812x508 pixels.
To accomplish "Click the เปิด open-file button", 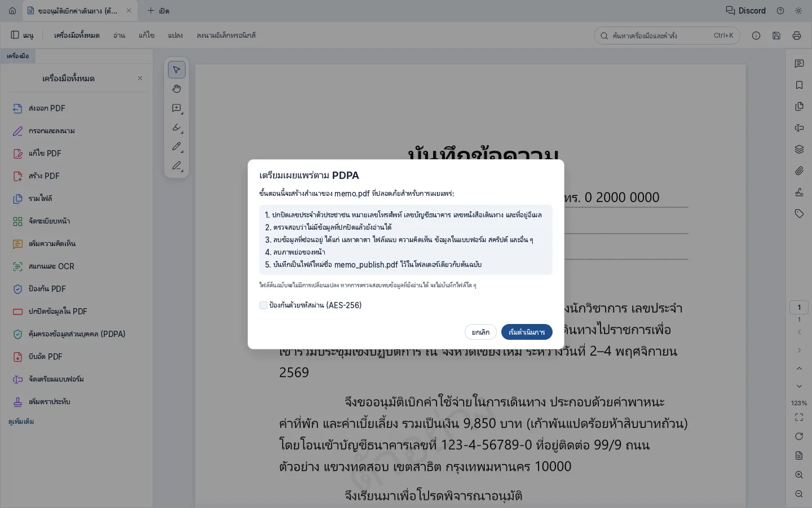I will pyautogui.click(x=158, y=11).
